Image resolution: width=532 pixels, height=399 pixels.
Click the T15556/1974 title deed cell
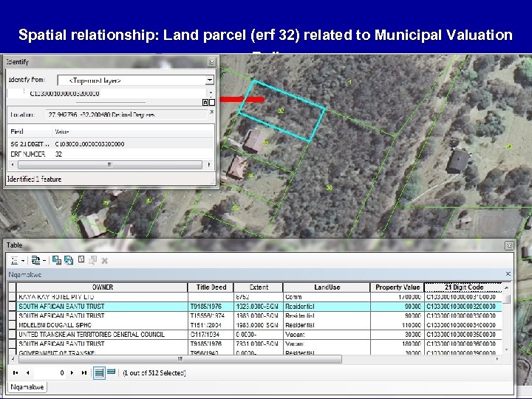click(211, 316)
